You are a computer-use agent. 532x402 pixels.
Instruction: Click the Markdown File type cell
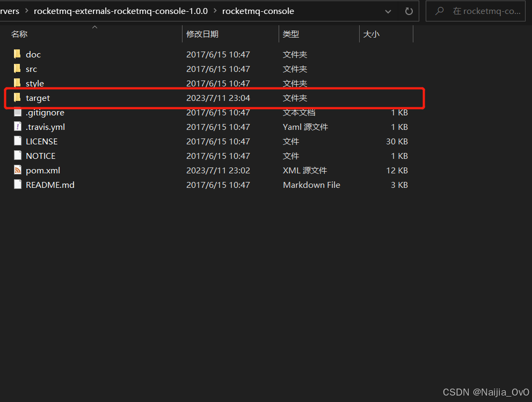pyautogui.click(x=311, y=185)
